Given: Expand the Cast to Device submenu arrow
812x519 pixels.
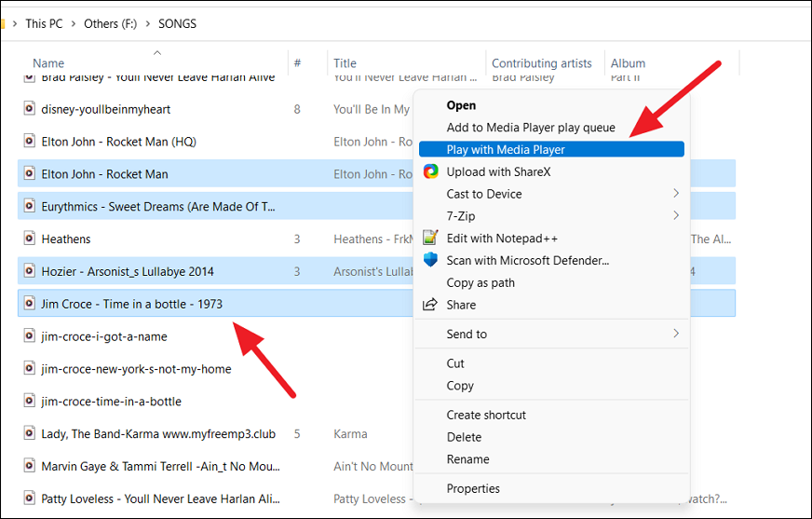Looking at the screenshot, I should (x=676, y=193).
